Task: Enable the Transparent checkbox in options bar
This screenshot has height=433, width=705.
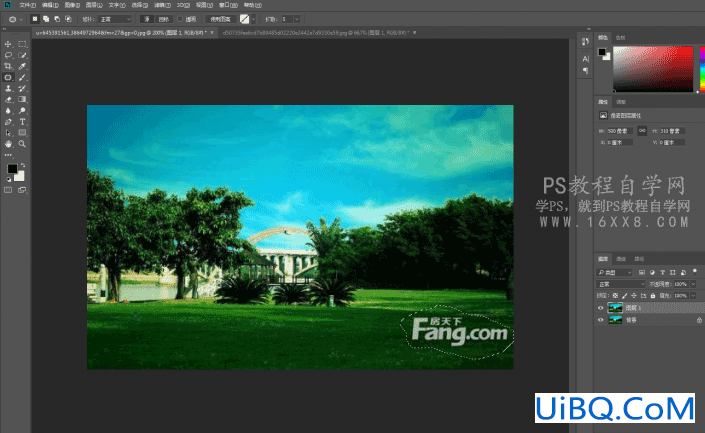Action: (x=180, y=19)
